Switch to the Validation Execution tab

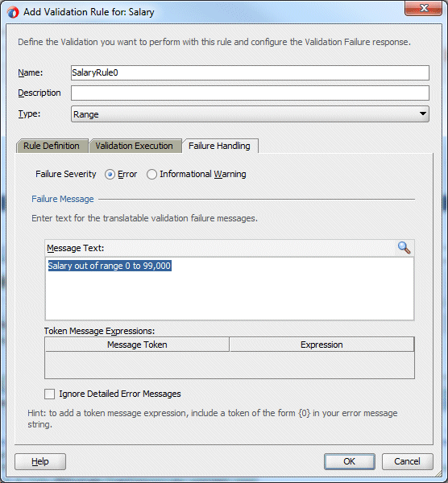point(134,146)
